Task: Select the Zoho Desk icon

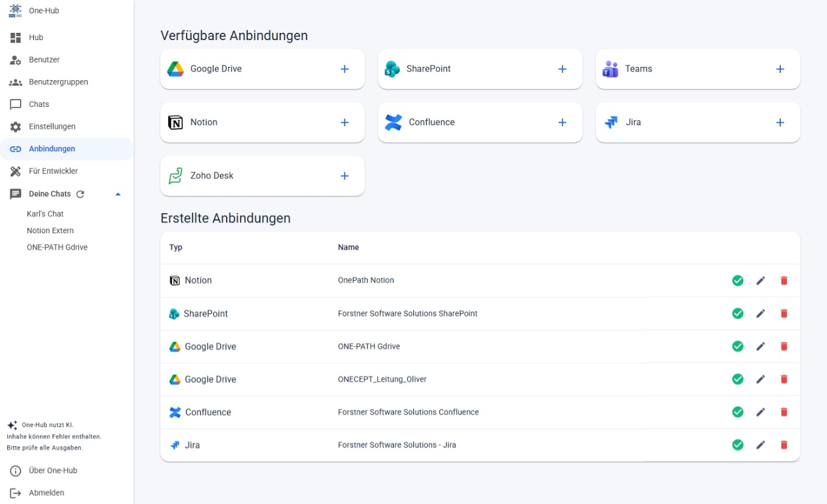Action: (175, 175)
